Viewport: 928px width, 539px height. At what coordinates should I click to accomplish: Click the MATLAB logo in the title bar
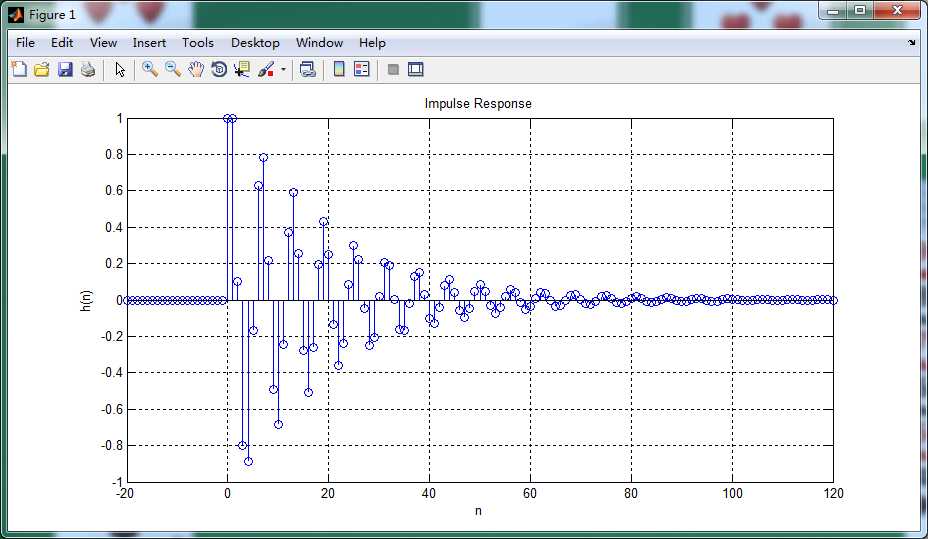point(16,14)
